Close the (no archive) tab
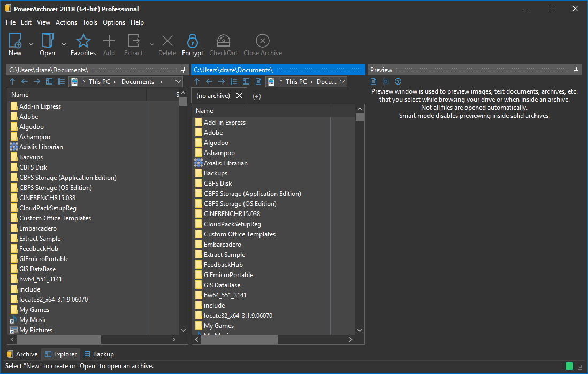 (239, 96)
